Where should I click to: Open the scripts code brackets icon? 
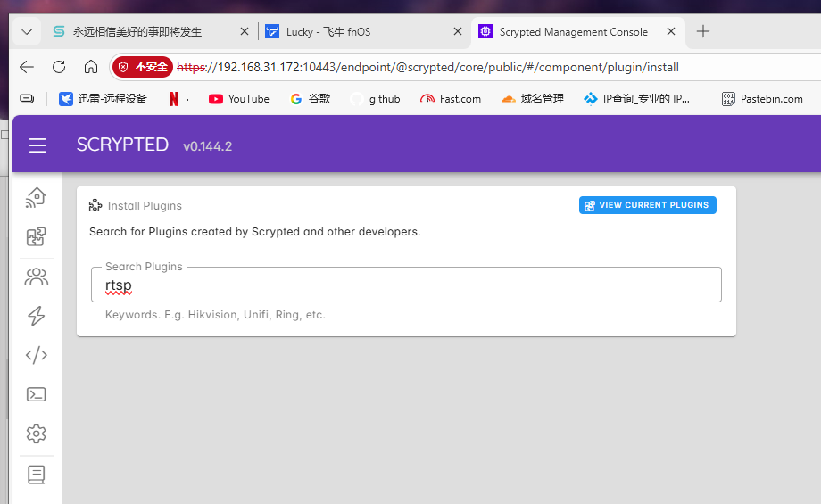click(36, 355)
